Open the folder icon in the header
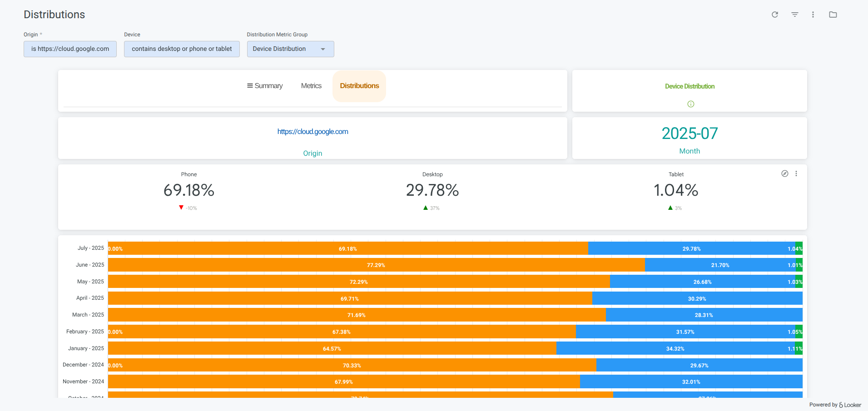 coord(833,15)
